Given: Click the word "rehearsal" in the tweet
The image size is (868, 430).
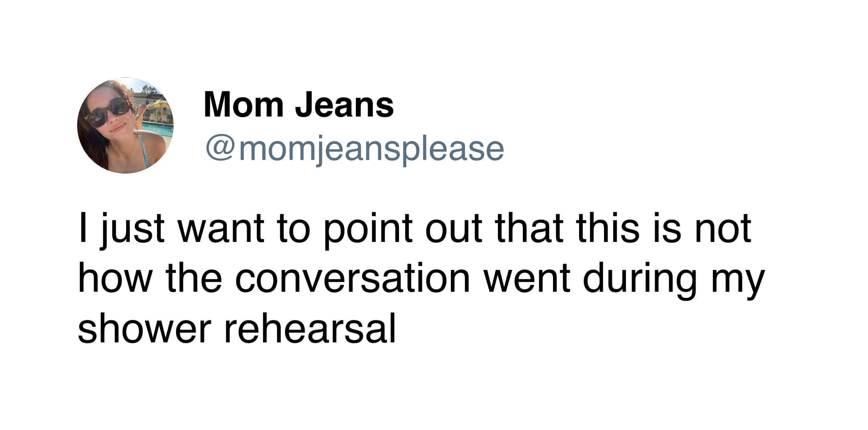Looking at the screenshot, I should click(310, 330).
